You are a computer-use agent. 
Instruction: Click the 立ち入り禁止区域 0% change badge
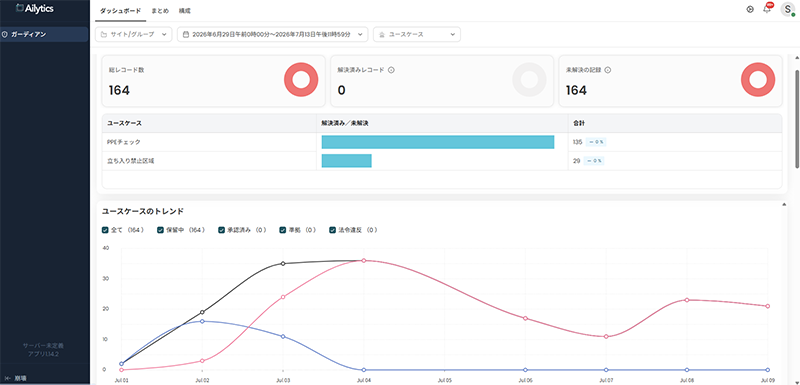click(594, 161)
